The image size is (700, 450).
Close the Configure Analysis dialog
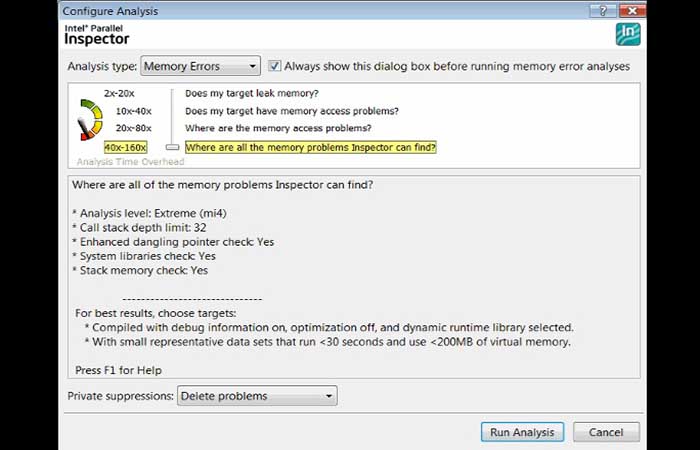click(x=632, y=11)
